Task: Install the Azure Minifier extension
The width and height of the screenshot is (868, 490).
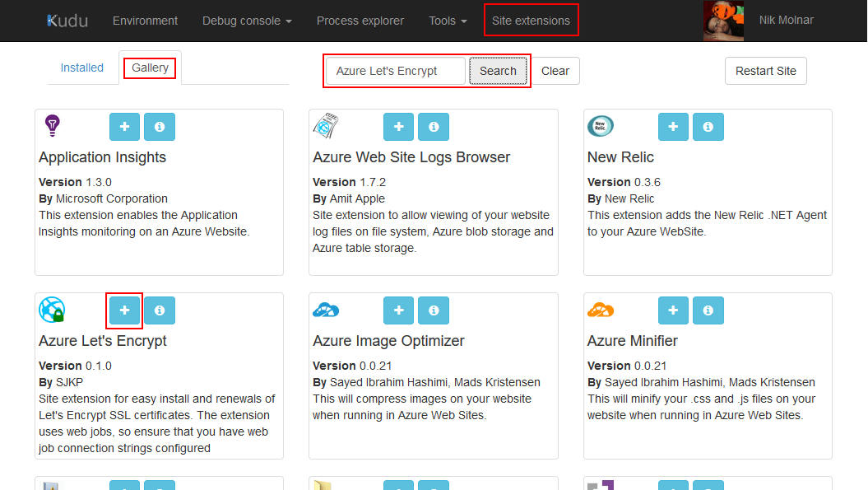Action: (x=673, y=310)
